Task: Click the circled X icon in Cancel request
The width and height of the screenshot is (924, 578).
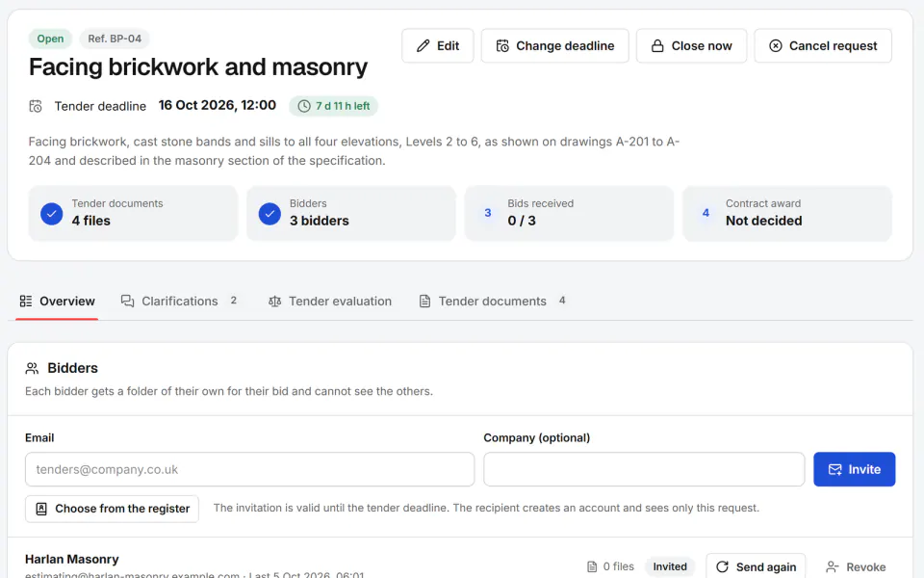Action: pos(776,46)
